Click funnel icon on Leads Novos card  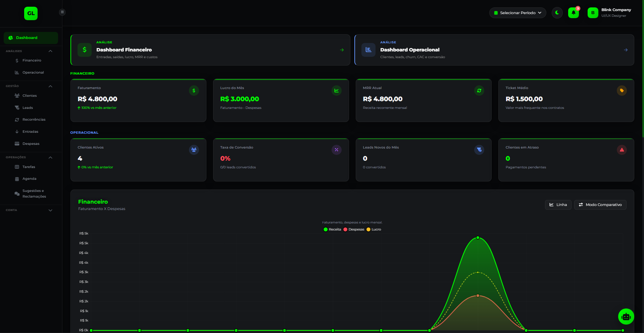click(479, 150)
